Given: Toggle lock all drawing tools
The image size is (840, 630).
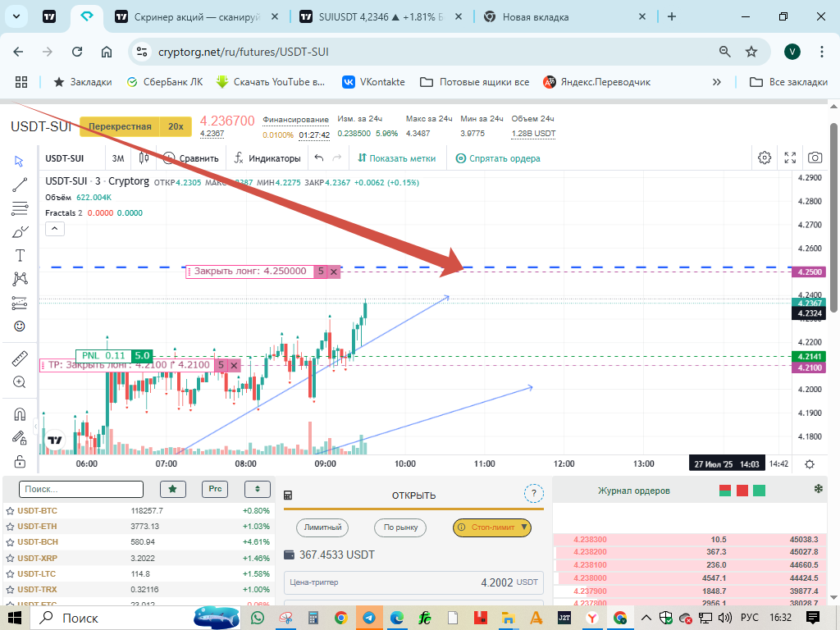Looking at the screenshot, I should [20, 461].
